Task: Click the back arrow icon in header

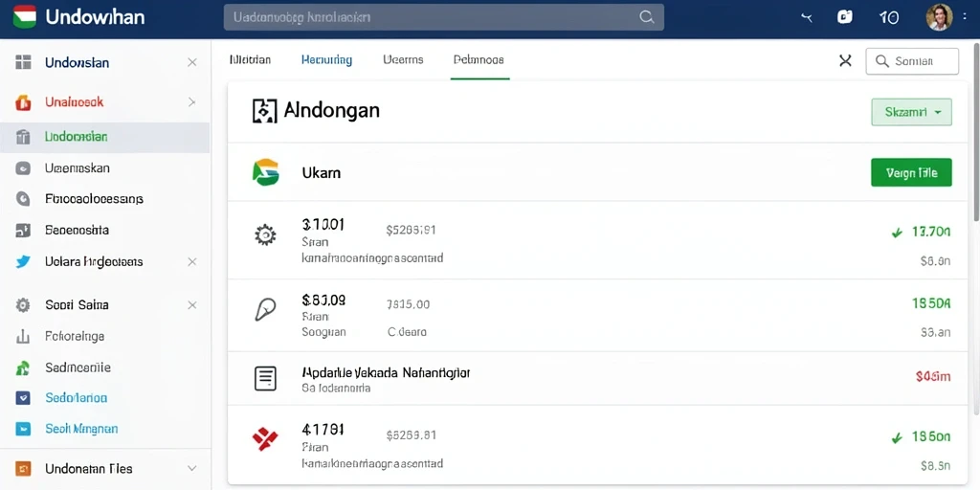Action: (x=806, y=18)
